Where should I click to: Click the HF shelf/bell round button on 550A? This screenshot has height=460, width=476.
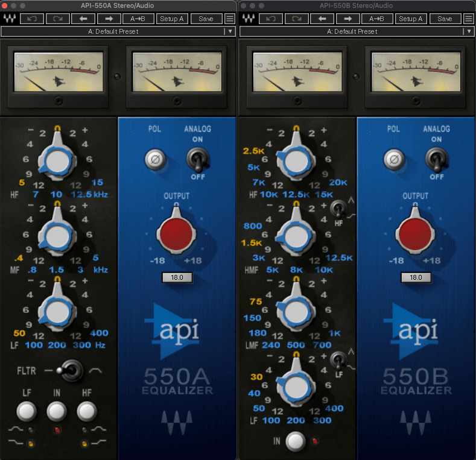tap(87, 411)
